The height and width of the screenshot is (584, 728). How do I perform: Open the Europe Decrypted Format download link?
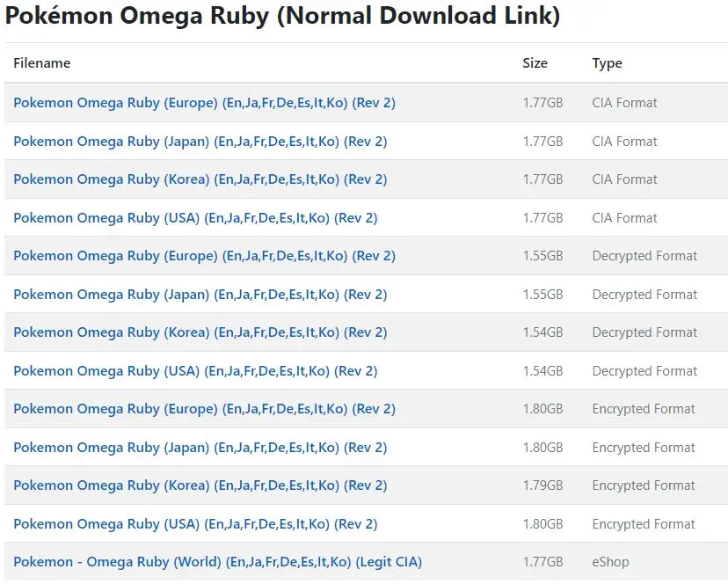click(204, 256)
